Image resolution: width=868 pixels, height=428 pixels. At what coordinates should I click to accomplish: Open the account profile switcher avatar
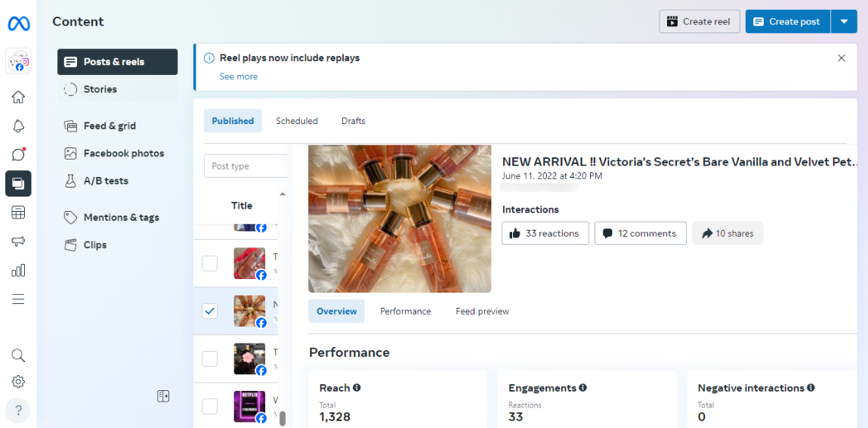coord(18,60)
